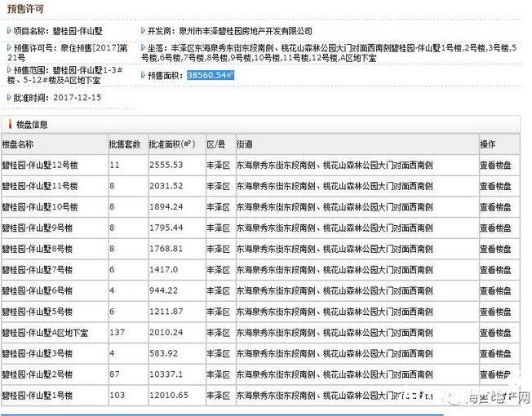Open 查看楼盘 link for 伴山墅5号楼
Viewport: 532px width, 416px height.
[x=495, y=312]
